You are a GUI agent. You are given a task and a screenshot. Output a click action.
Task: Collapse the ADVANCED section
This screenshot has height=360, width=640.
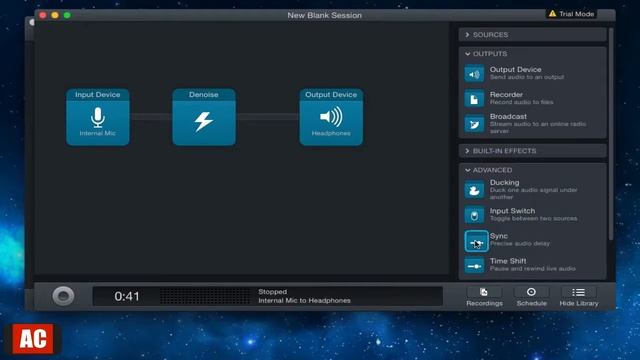click(533, 170)
